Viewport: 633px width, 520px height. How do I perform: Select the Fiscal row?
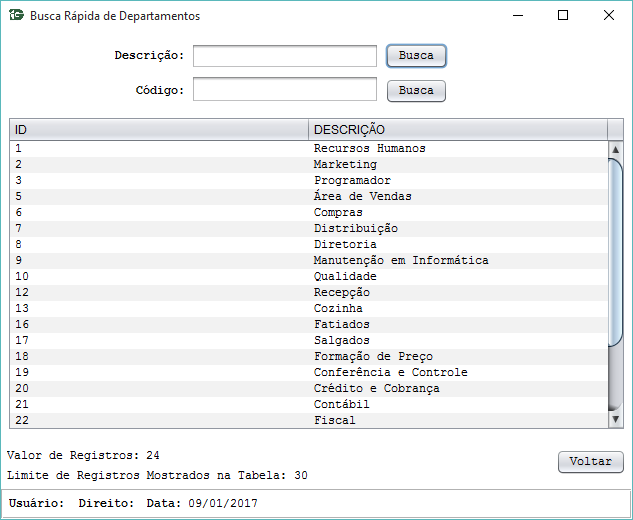309,420
